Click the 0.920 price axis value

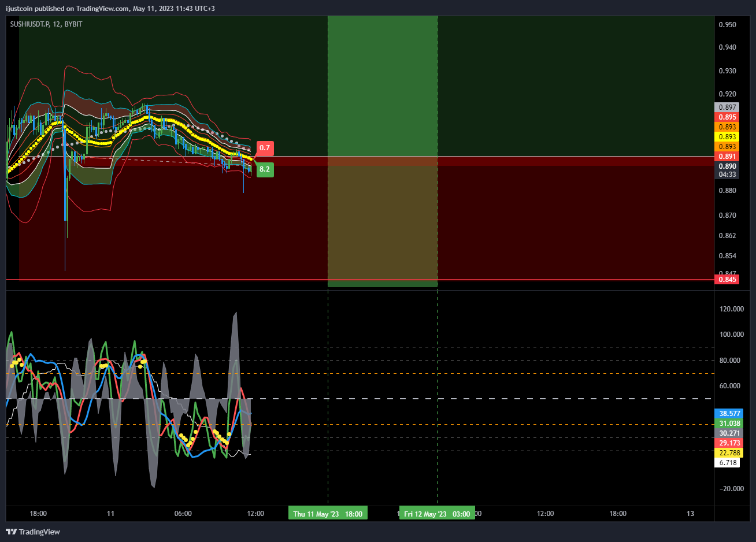click(x=727, y=94)
